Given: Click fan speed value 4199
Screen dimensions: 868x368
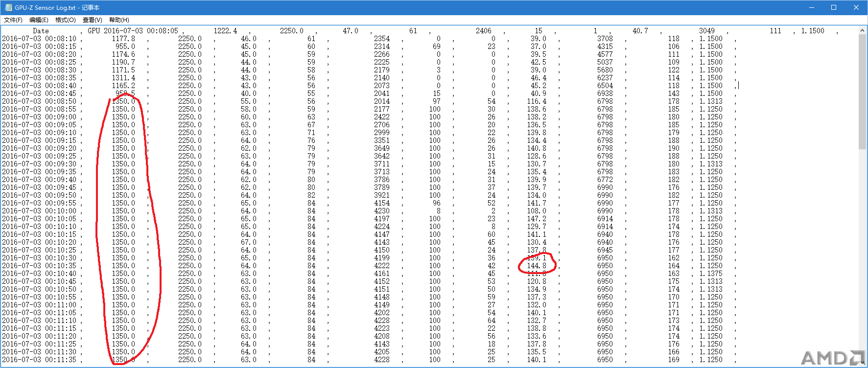Looking at the screenshot, I should [x=382, y=258].
